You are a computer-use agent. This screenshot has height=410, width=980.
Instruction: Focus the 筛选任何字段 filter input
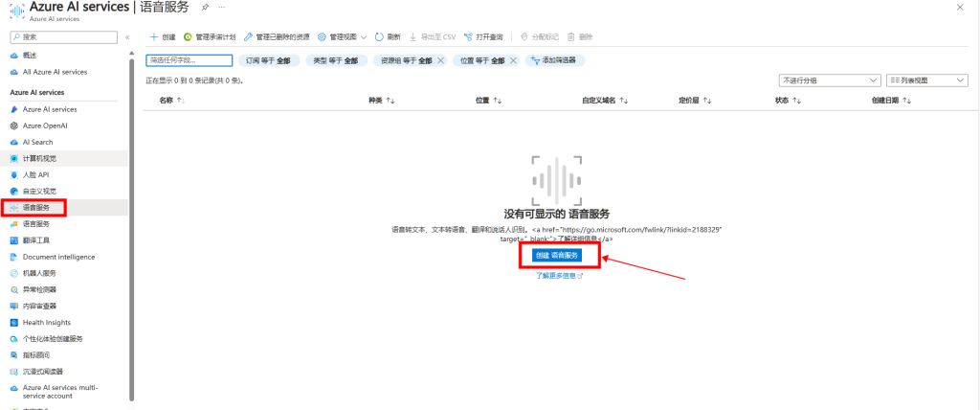[189, 60]
